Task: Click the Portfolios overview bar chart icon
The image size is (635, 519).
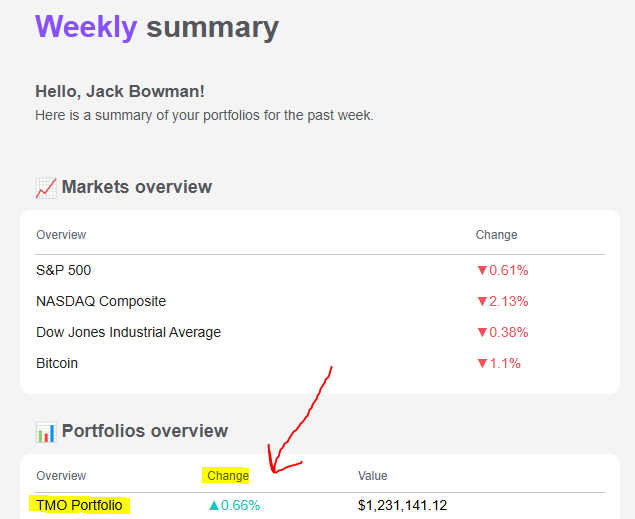Action: pos(46,432)
